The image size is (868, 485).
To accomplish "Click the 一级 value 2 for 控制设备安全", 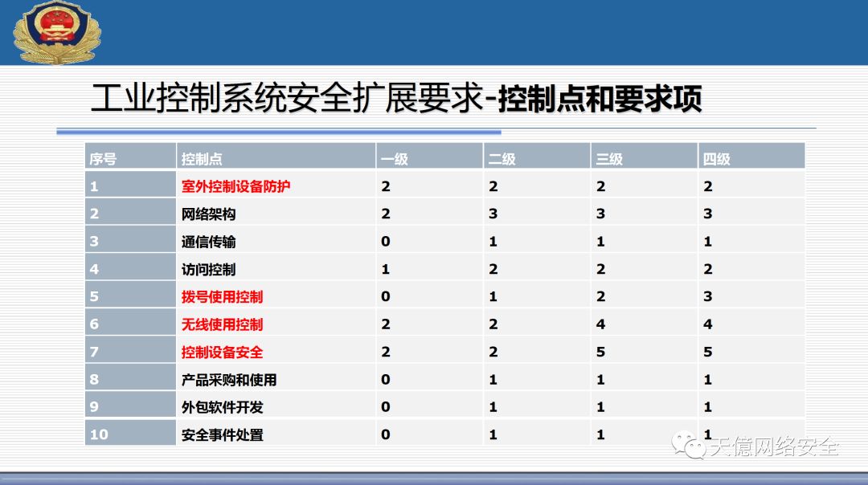I will 386,352.
